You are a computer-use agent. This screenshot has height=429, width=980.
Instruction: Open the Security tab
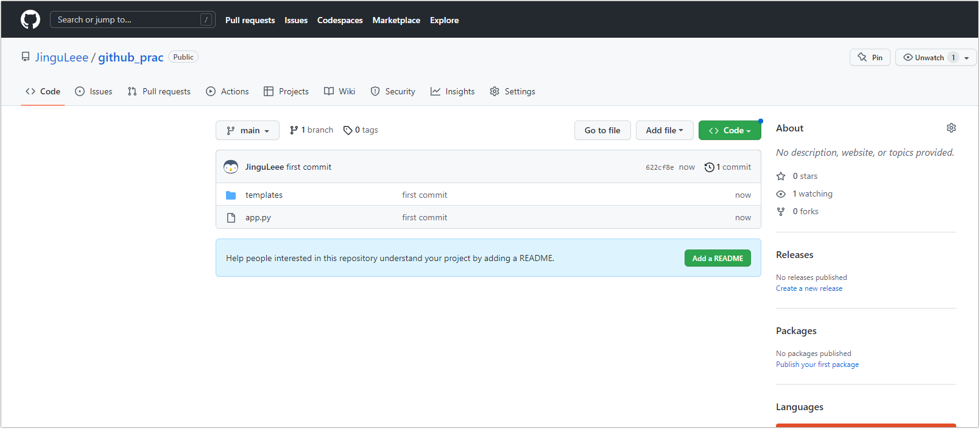pyautogui.click(x=393, y=91)
